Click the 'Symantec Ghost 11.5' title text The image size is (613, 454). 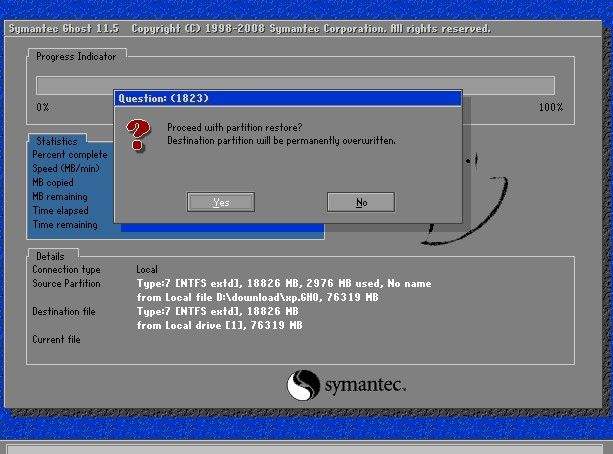point(64,29)
